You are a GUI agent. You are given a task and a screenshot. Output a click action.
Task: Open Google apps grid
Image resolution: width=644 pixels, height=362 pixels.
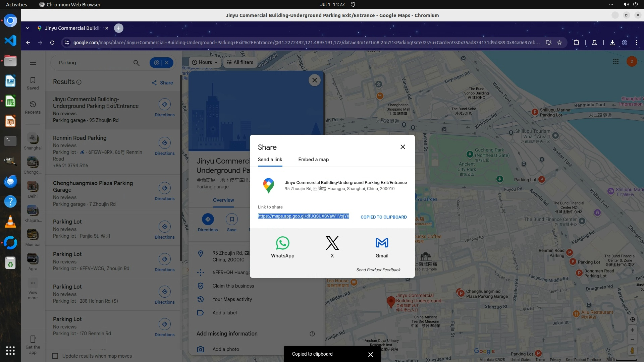coord(615,61)
